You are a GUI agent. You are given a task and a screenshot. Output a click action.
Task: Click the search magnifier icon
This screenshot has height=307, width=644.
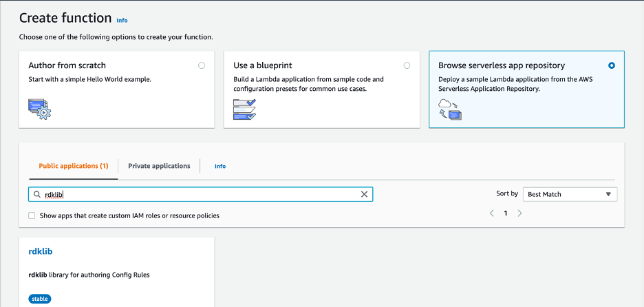(x=37, y=195)
